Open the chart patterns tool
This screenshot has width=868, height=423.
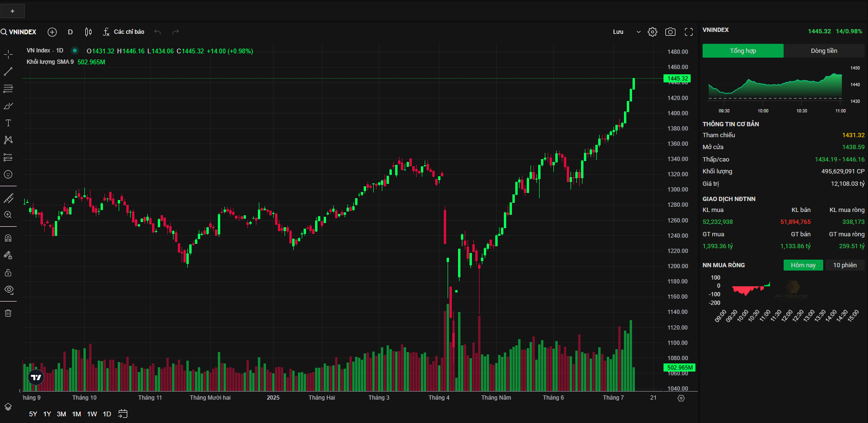pyautogui.click(x=8, y=140)
